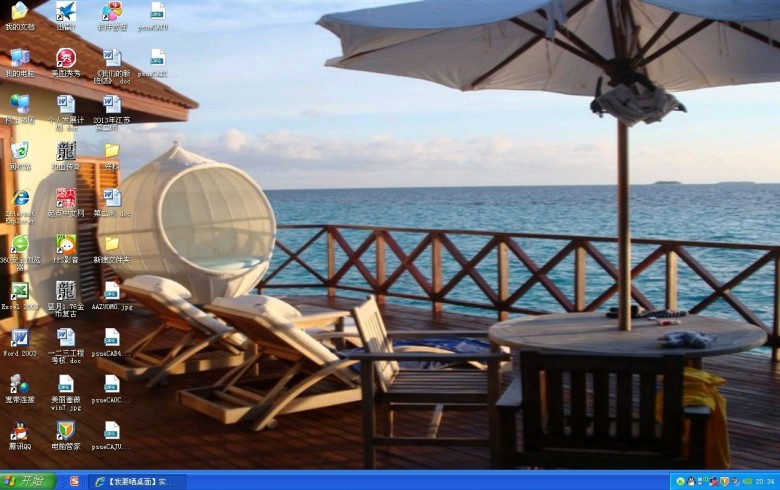Launch the Word 2003 shortcut
The image size is (780, 490).
tap(19, 338)
